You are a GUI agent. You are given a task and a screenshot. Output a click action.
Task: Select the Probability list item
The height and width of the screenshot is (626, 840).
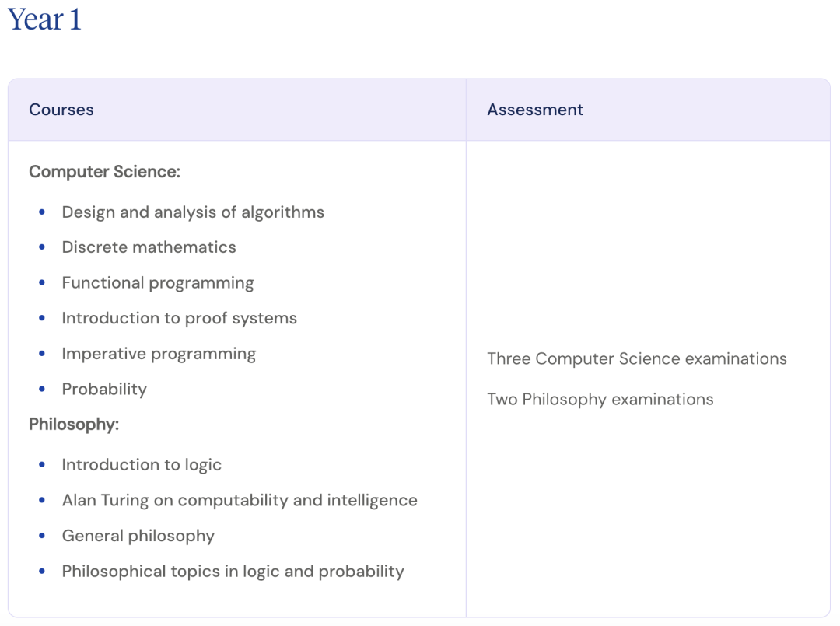[104, 390]
